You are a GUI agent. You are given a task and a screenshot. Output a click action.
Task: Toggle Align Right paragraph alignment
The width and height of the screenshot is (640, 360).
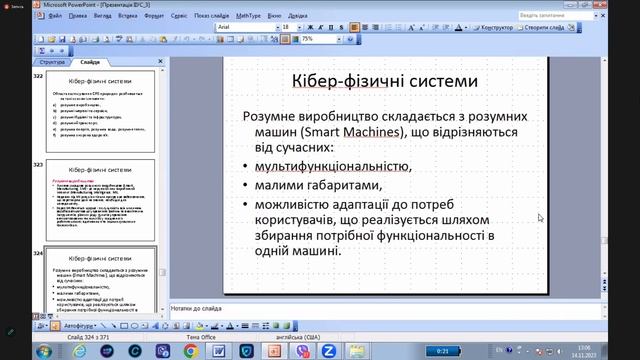click(x=375, y=27)
